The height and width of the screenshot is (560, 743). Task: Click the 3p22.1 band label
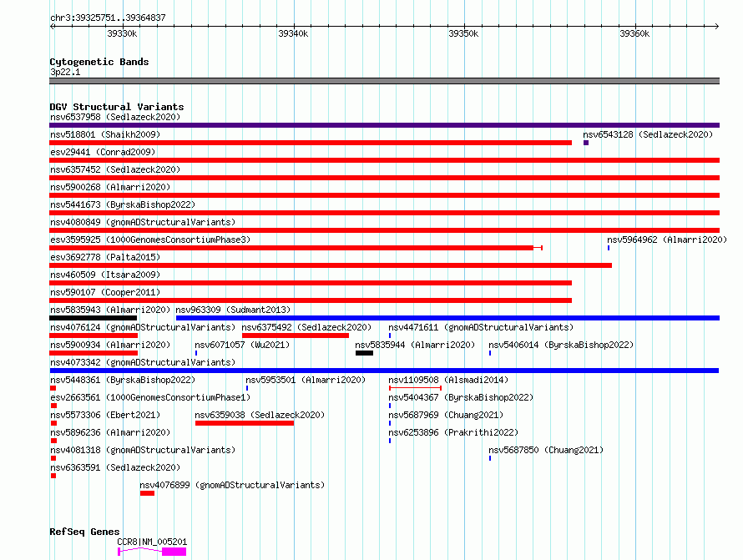[x=65, y=72]
